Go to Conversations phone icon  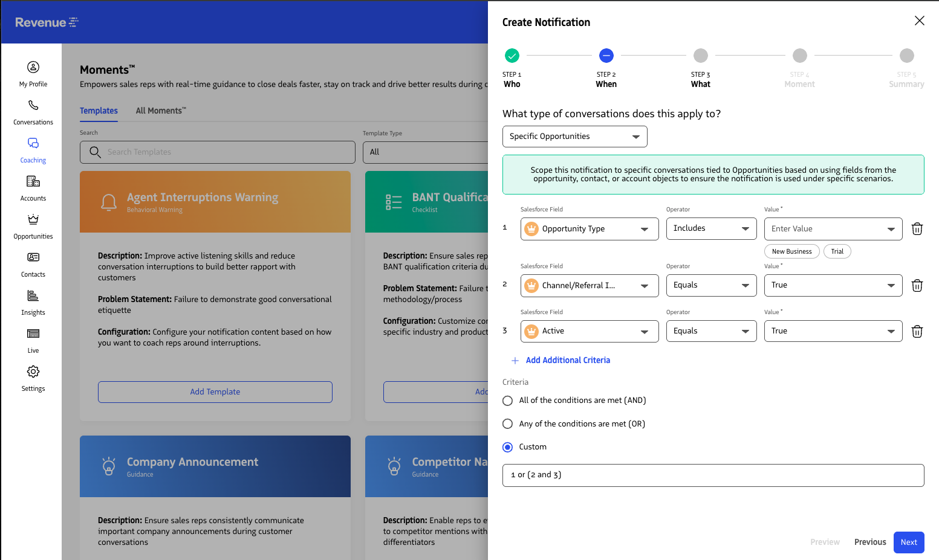[33, 106]
